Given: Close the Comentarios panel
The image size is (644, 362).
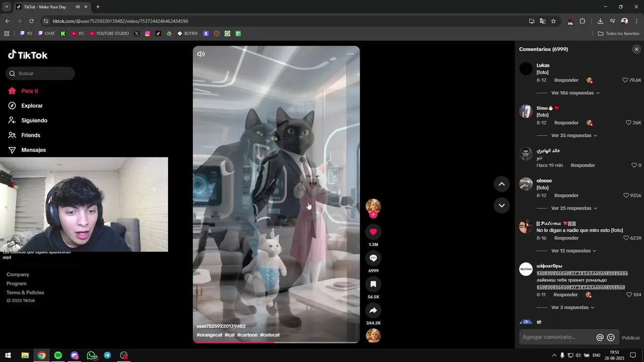Looking at the screenshot, I should [x=636, y=49].
